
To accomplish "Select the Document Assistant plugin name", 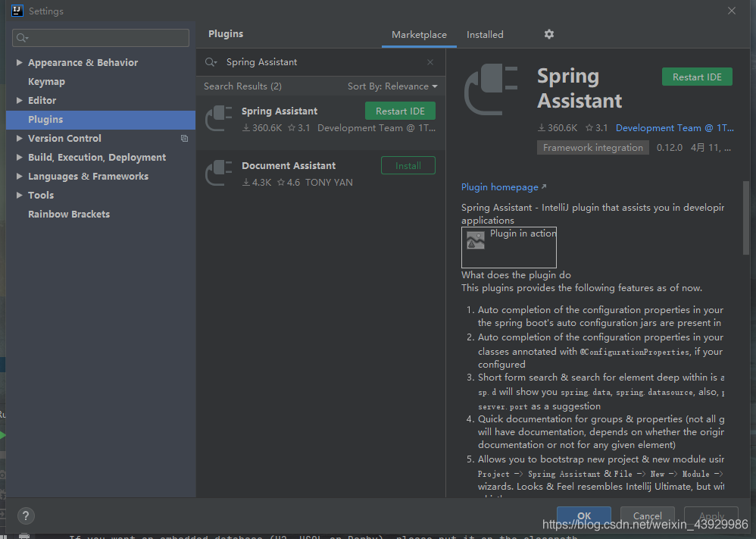I will (x=289, y=165).
